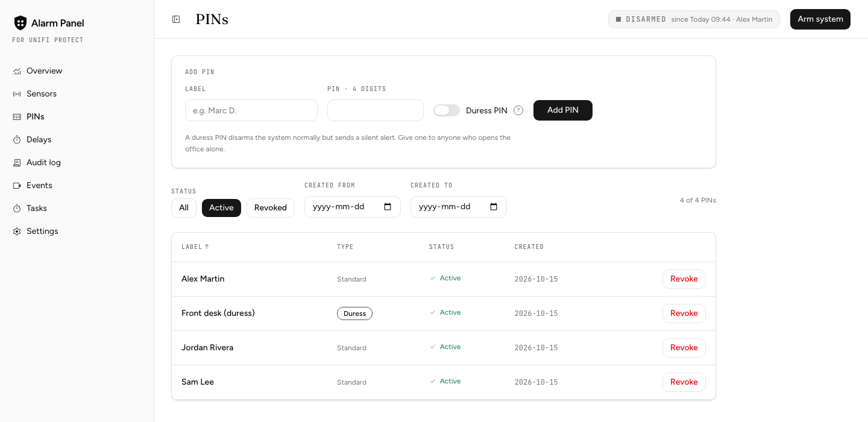
Task: Click the PINs keypad icon in sidebar
Action: pos(17,117)
